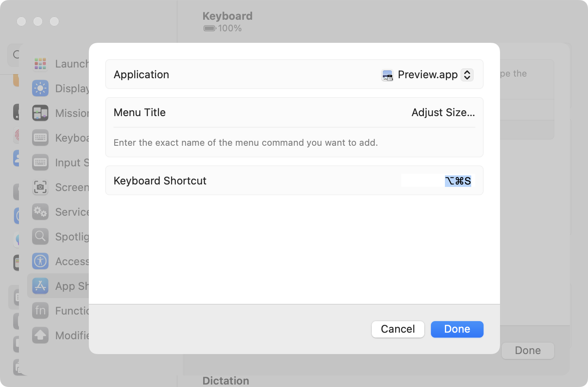This screenshot has width=588, height=387.
Task: Click the Keyboard Shortcut field showing ⌥⌘S
Action: (x=438, y=181)
